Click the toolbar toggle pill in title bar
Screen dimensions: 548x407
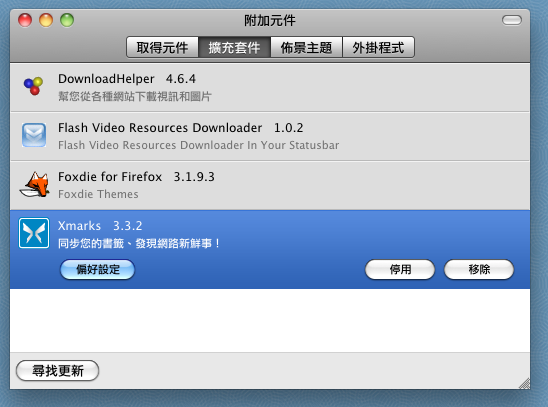pyautogui.click(x=512, y=20)
